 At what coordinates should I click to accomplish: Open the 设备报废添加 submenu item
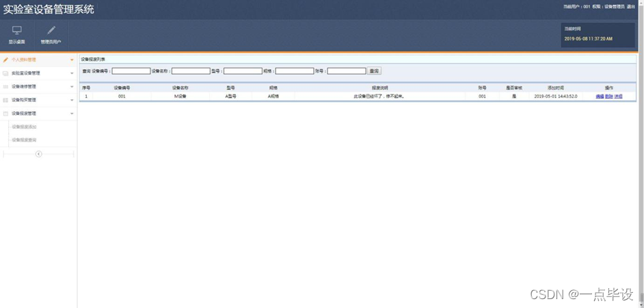(24, 127)
